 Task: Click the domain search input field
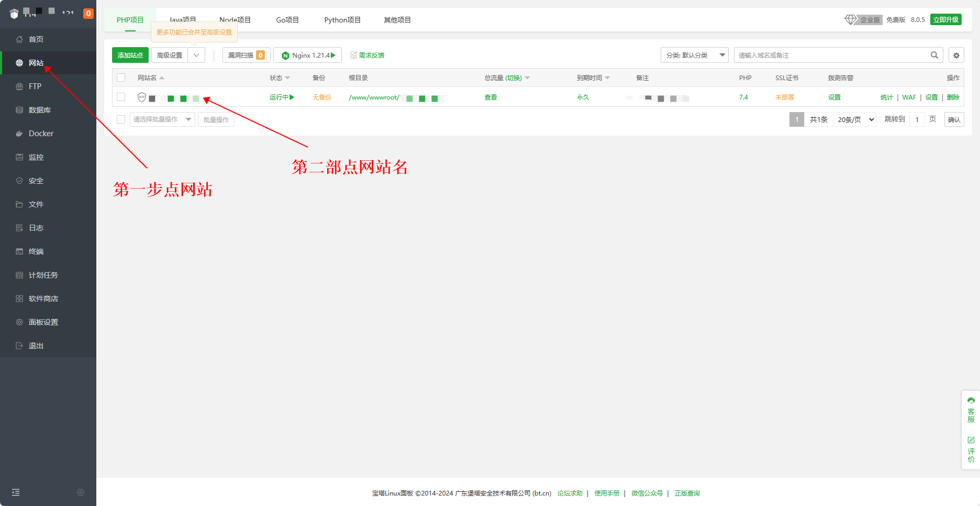[831, 56]
